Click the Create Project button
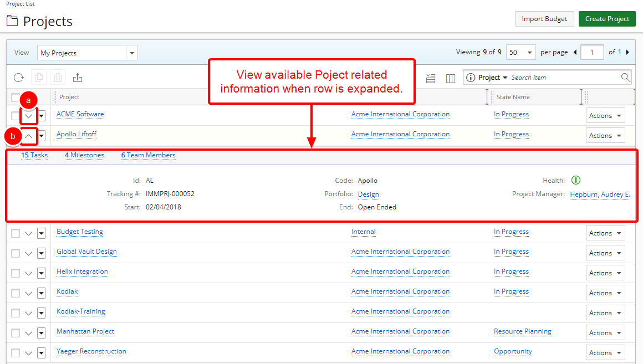Viewport: 643px width, 364px height. tap(607, 19)
